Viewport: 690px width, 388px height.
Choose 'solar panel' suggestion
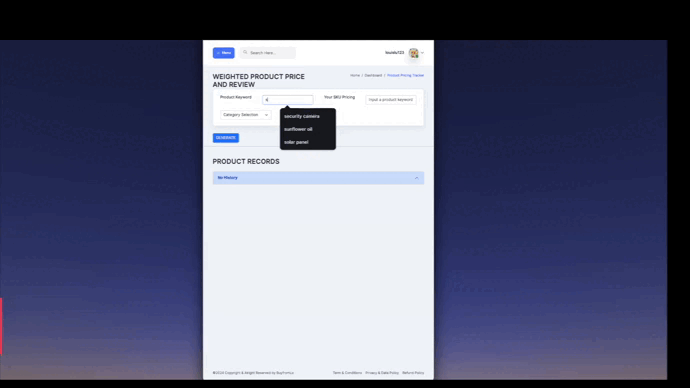coord(296,142)
